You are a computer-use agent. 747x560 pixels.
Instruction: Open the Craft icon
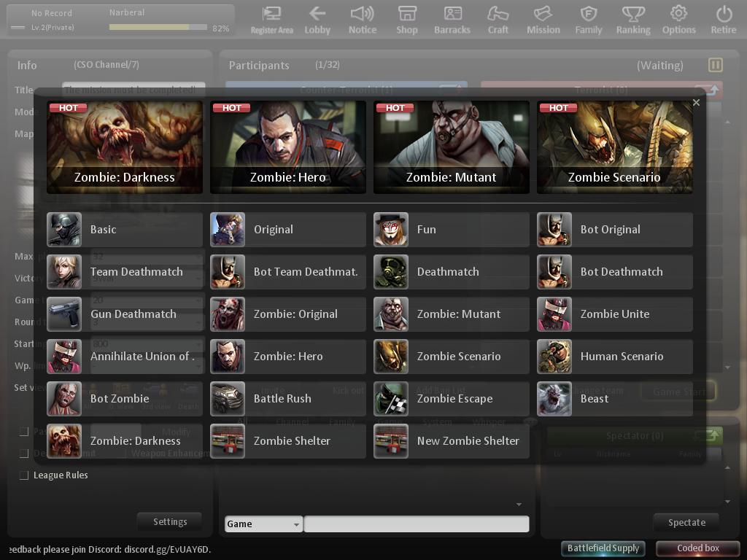(x=498, y=20)
